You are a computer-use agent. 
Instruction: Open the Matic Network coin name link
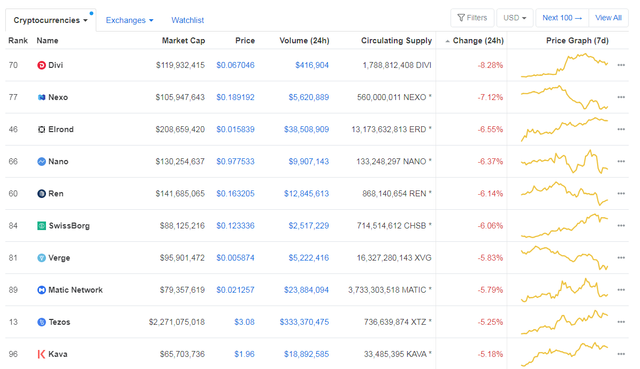pyautogui.click(x=76, y=290)
